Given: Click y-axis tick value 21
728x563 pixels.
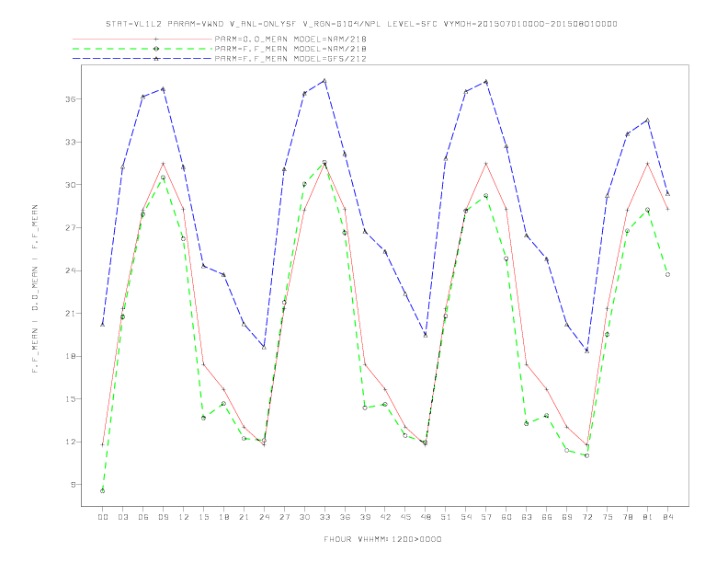Looking at the screenshot, I should coord(71,313).
